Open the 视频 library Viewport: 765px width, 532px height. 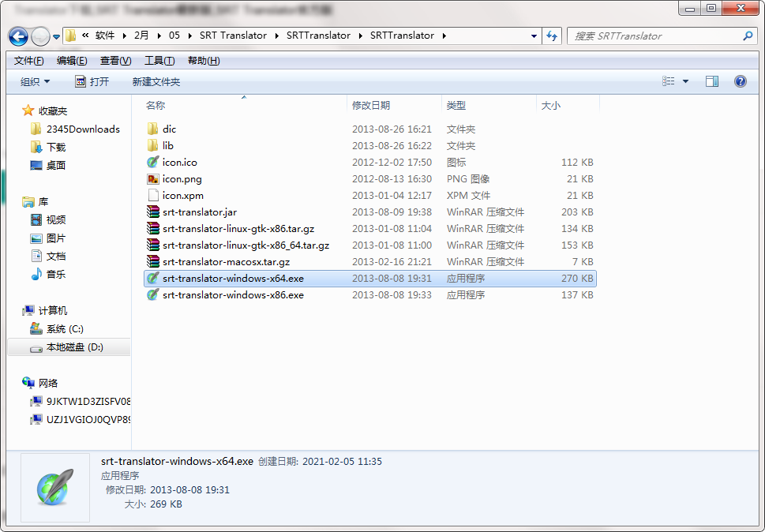coord(56,220)
